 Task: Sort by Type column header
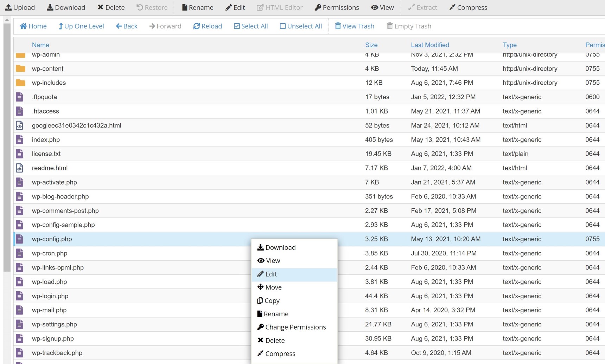coord(510,45)
